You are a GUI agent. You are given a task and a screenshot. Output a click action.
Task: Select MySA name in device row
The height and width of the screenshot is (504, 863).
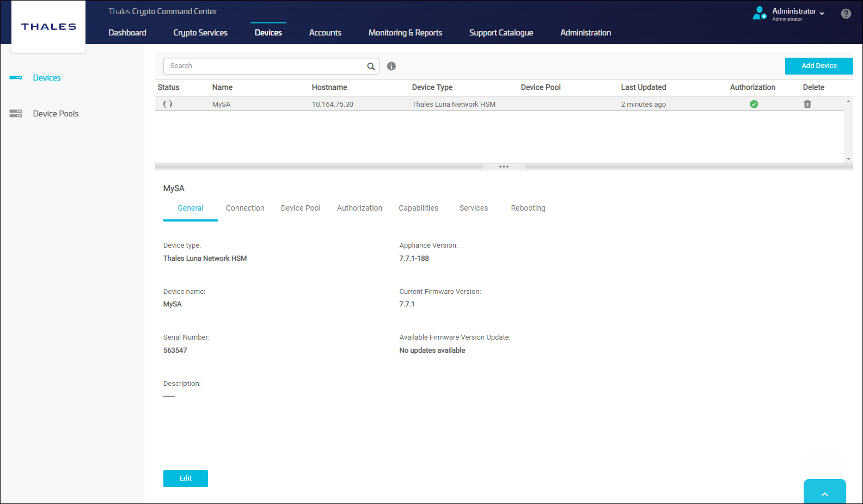(221, 105)
